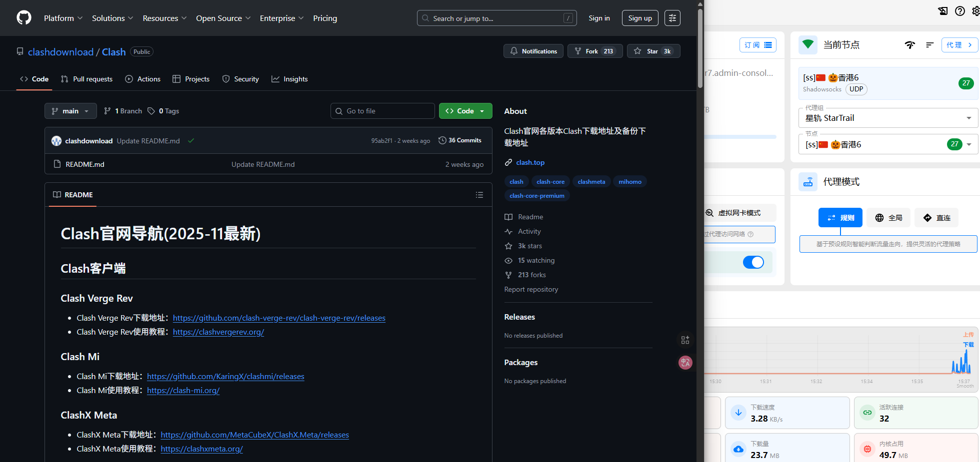
Task: Click the sort nodes icon
Action: click(x=929, y=45)
